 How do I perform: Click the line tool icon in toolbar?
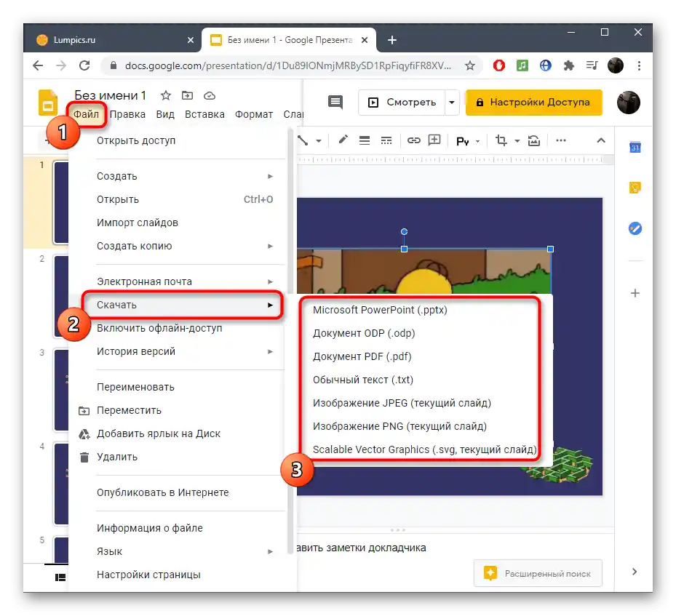coord(303,140)
